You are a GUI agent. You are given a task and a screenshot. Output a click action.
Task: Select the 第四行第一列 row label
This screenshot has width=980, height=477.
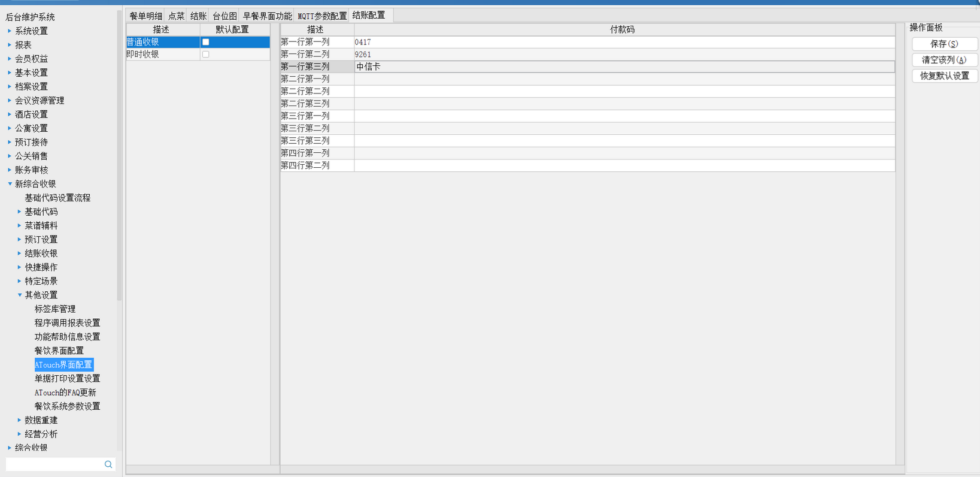(317, 153)
